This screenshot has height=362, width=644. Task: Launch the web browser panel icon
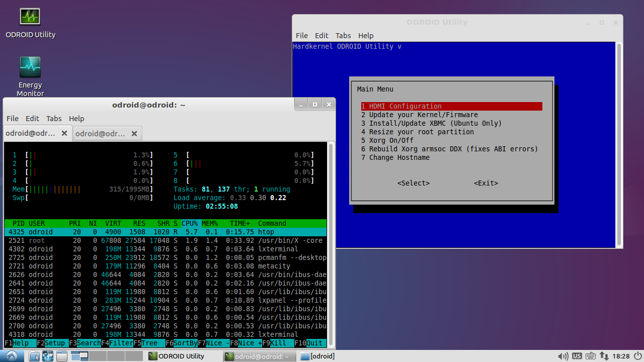(48, 356)
